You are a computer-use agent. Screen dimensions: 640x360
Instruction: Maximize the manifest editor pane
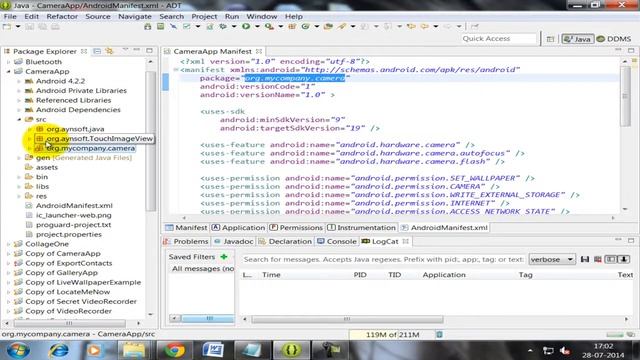(631, 51)
